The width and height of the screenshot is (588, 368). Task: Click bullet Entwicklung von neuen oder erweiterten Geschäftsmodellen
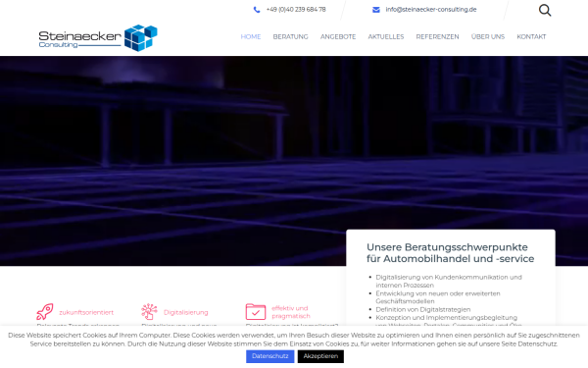tap(438, 297)
